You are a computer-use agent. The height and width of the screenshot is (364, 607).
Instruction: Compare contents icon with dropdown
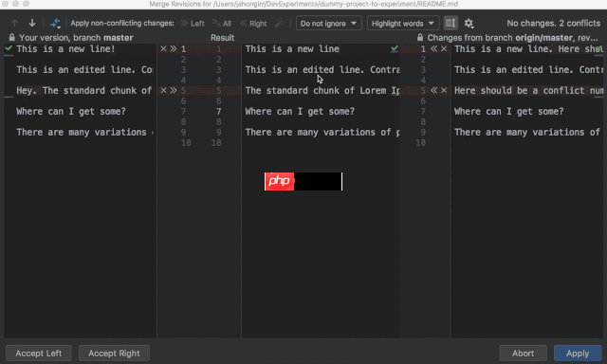[55, 24]
